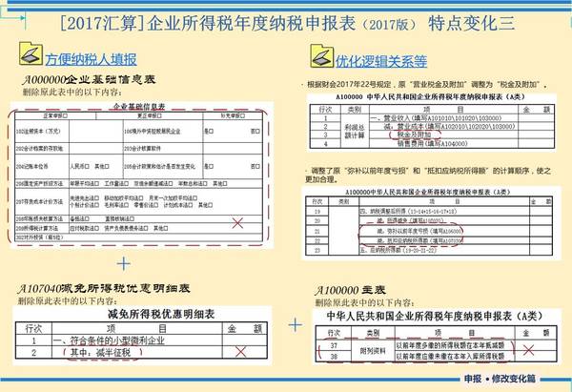This screenshot has width=572, height=392.
Task: Check 人民币 in the 204记账本位币 row
Action: click(87, 167)
